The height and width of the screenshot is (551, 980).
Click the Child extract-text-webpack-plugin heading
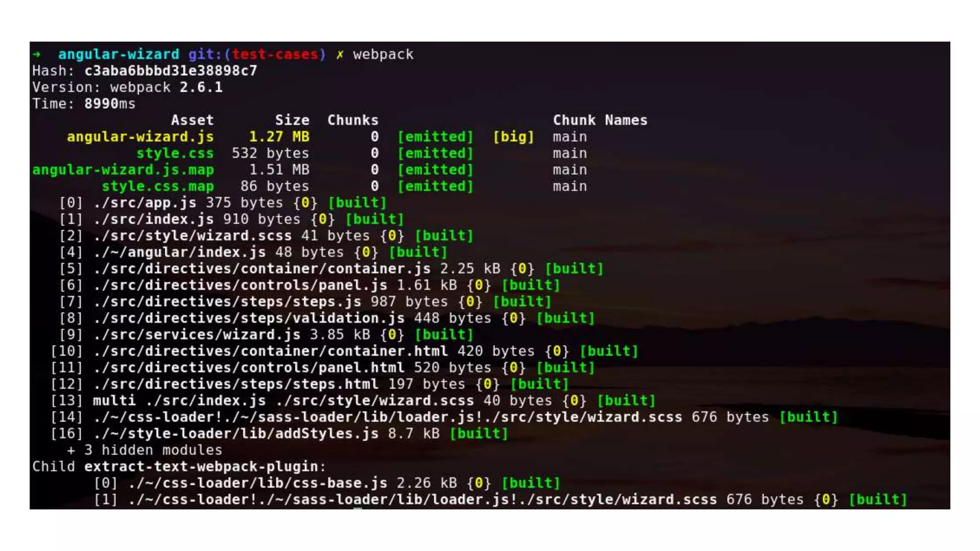coord(179,467)
